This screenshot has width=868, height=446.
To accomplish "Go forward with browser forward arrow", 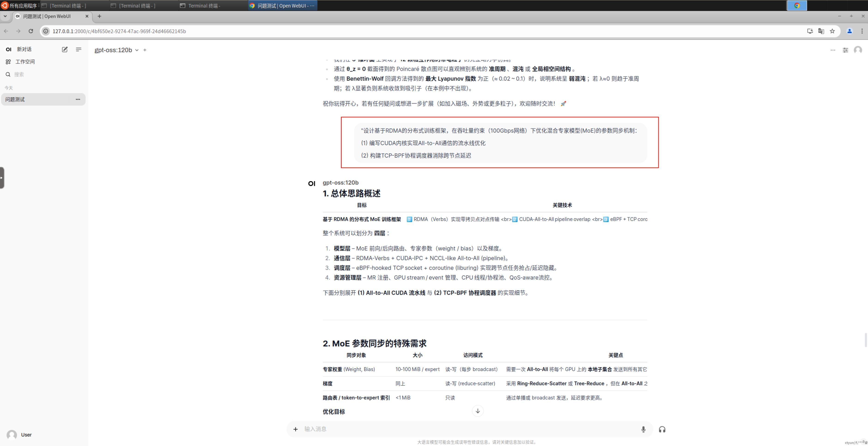I will pos(18,31).
